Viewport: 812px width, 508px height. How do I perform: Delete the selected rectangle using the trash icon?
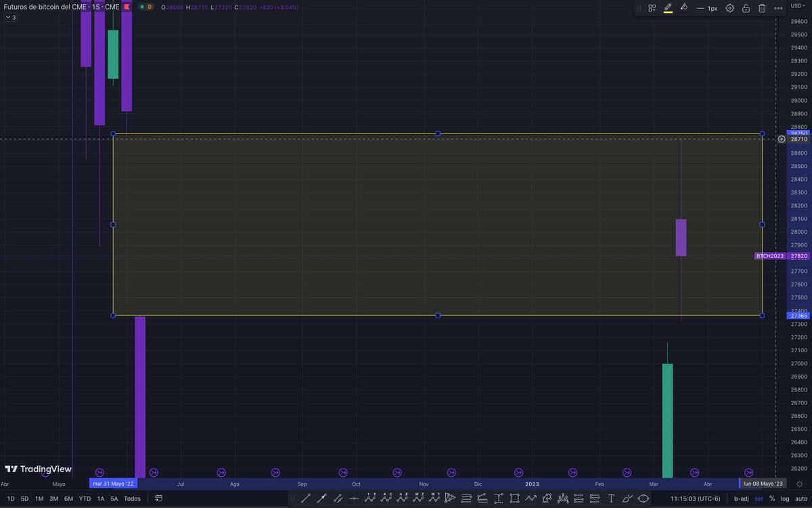[762, 8]
